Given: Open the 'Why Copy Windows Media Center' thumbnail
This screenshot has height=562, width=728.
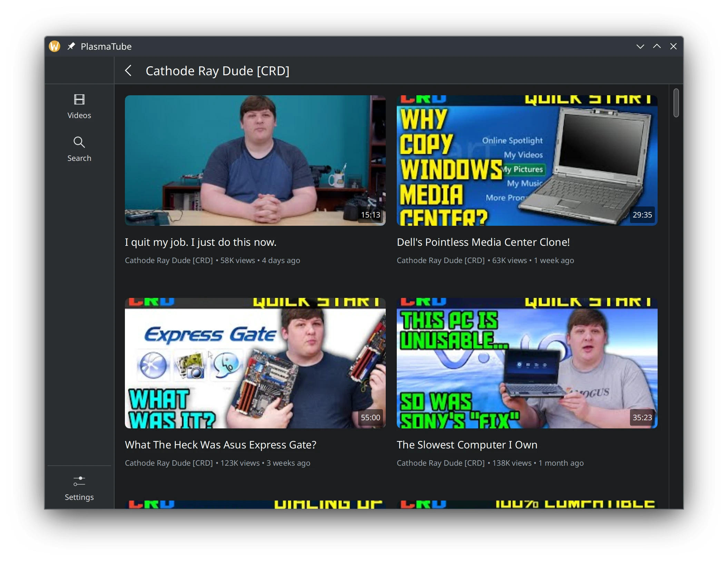Looking at the screenshot, I should (527, 161).
